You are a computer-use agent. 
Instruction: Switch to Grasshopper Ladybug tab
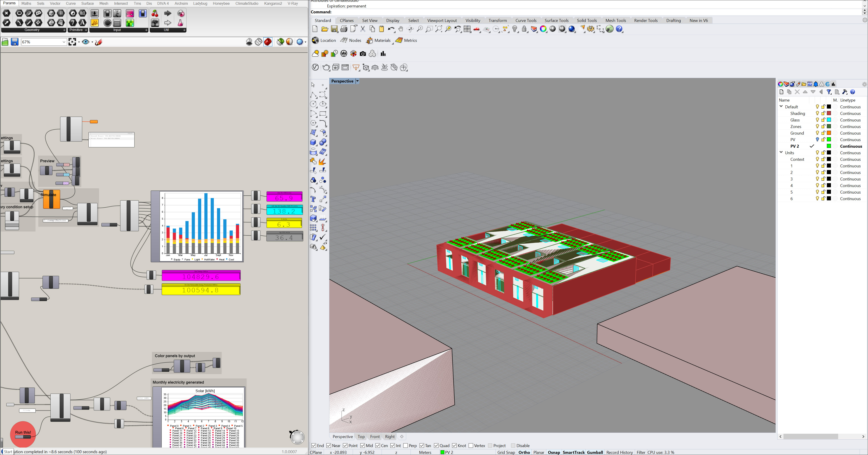(200, 3)
